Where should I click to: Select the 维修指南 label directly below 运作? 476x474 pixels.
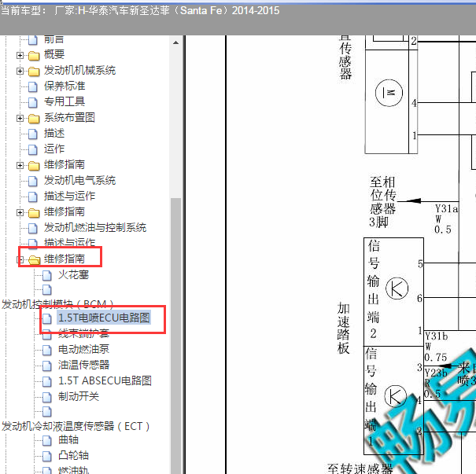pos(65,164)
